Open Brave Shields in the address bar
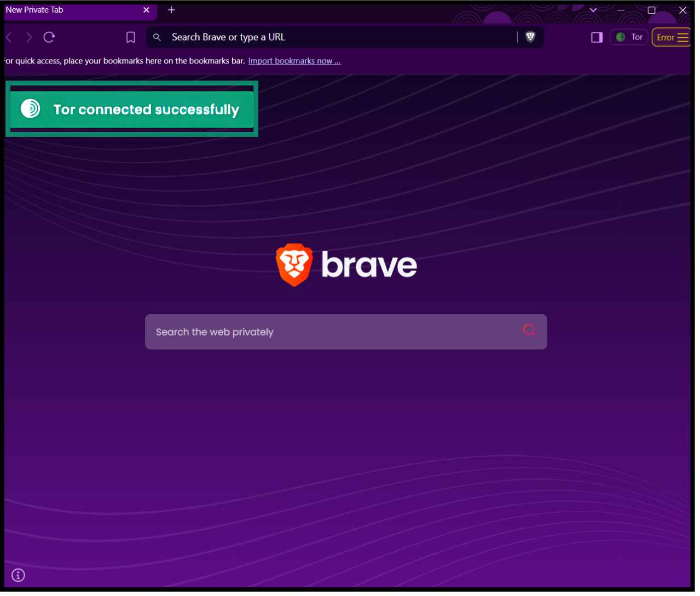Screen dimensions: 700x596 (x=530, y=37)
